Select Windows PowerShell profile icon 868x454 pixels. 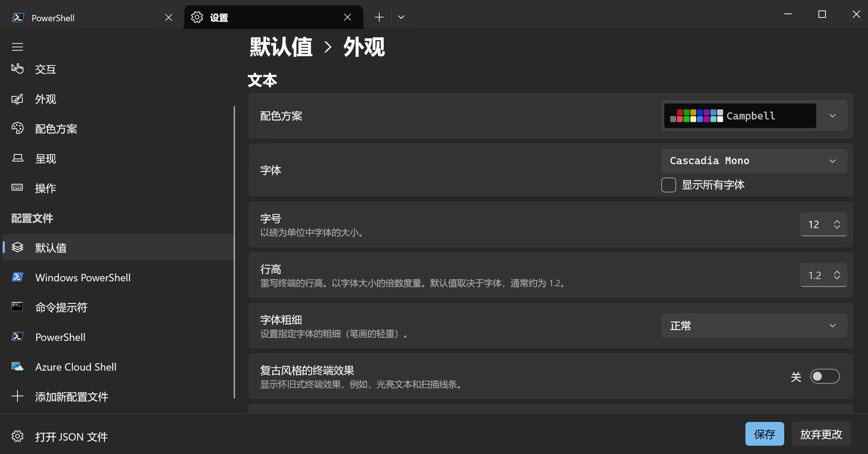(18, 277)
